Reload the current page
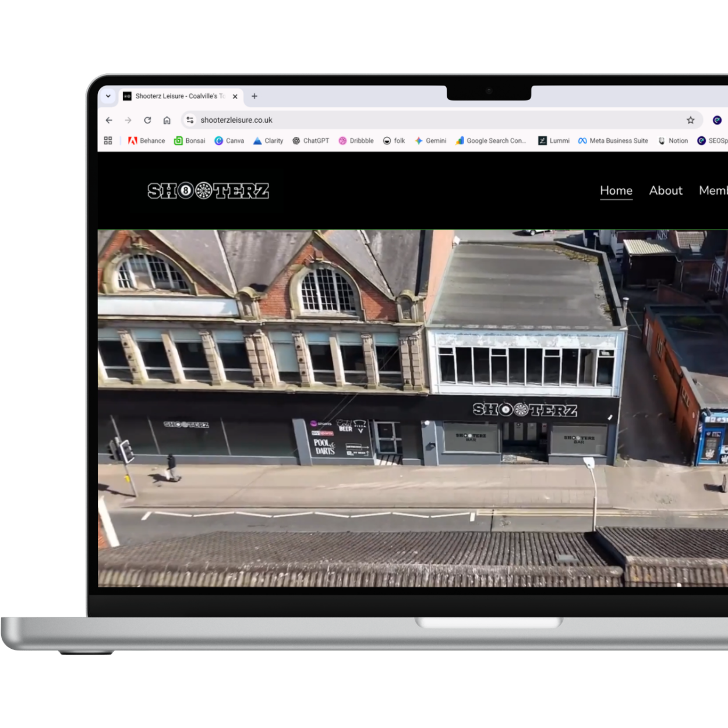The height and width of the screenshot is (728, 728). pyautogui.click(x=147, y=120)
